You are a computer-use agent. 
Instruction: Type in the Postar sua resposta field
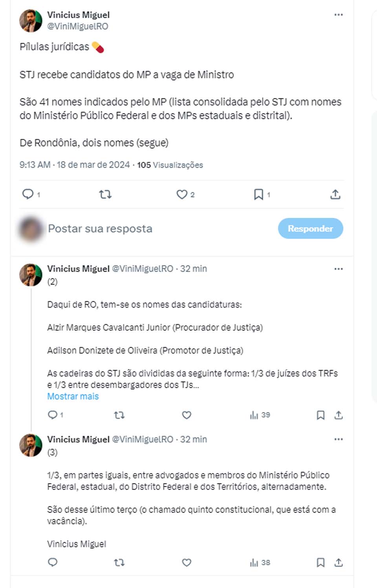point(157,229)
